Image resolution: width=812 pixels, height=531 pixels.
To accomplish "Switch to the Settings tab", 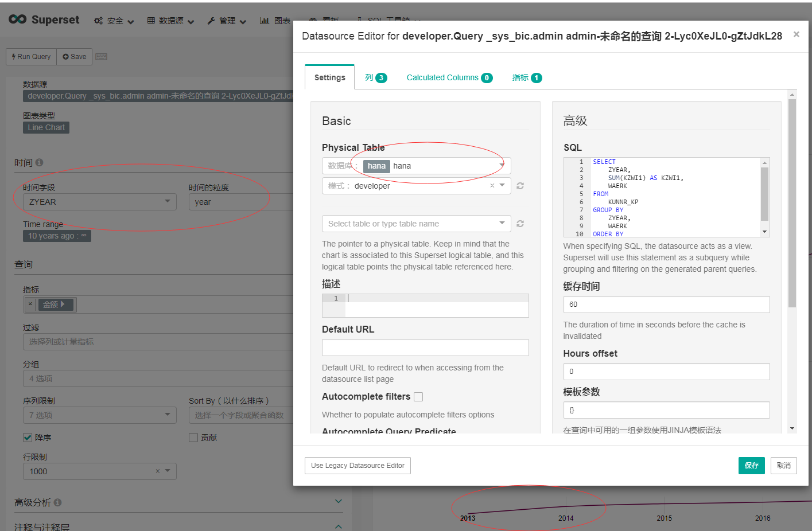I will [x=330, y=77].
